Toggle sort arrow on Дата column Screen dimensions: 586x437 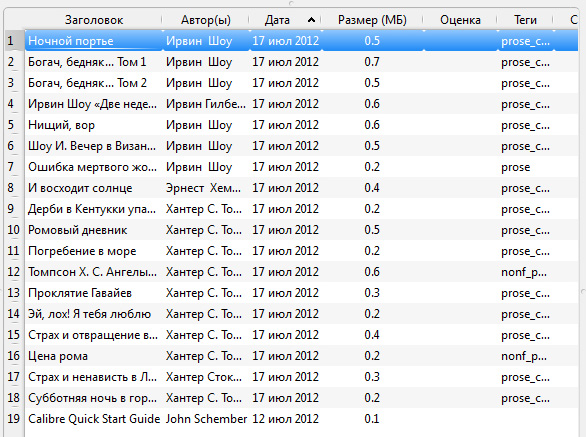pos(311,20)
